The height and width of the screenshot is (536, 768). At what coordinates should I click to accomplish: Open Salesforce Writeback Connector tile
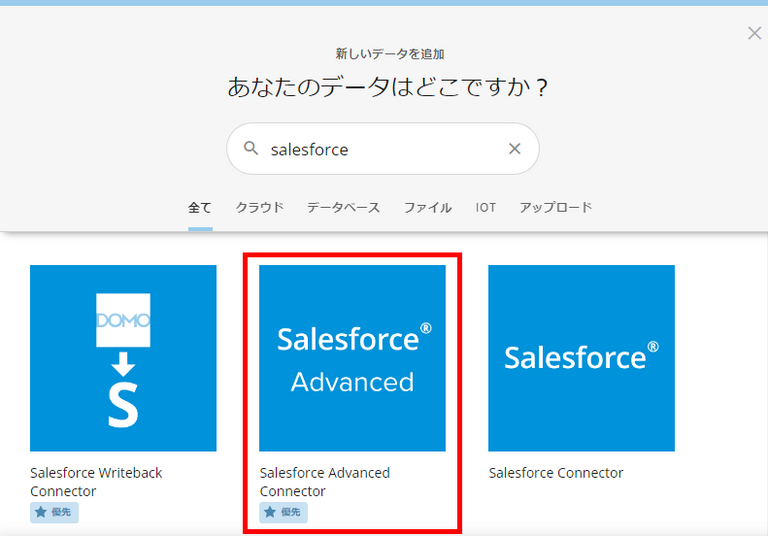pos(123,358)
